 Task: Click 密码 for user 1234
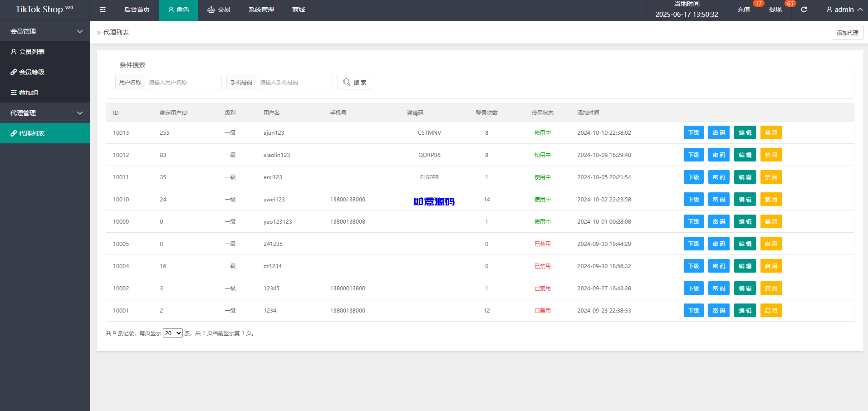pos(719,310)
